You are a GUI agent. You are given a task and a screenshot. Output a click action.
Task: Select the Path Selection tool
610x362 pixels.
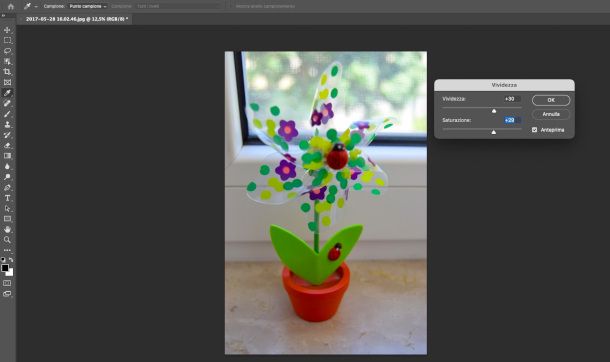pyautogui.click(x=7, y=208)
